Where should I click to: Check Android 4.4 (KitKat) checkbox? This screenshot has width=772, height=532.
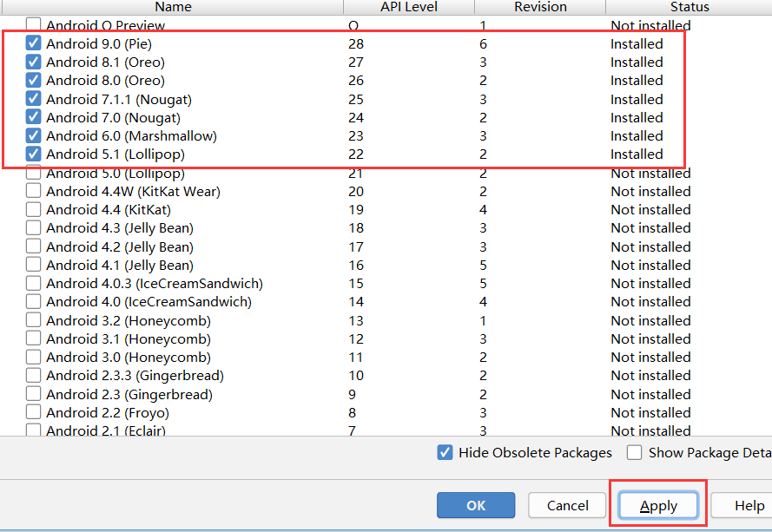tap(33, 209)
